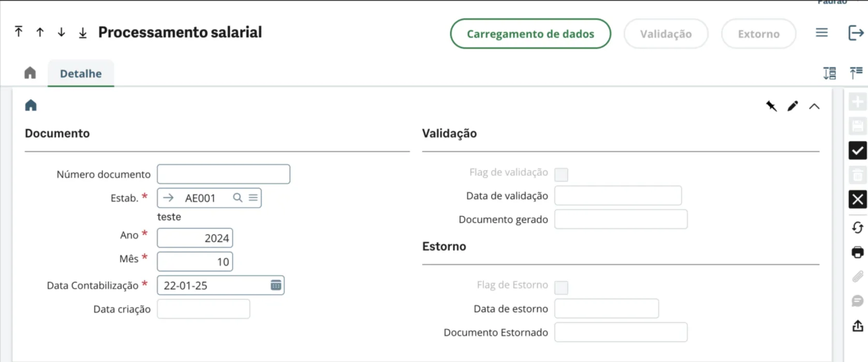868x362 pixels.
Task: Collapse the panel with the chevron
Action: 814,107
